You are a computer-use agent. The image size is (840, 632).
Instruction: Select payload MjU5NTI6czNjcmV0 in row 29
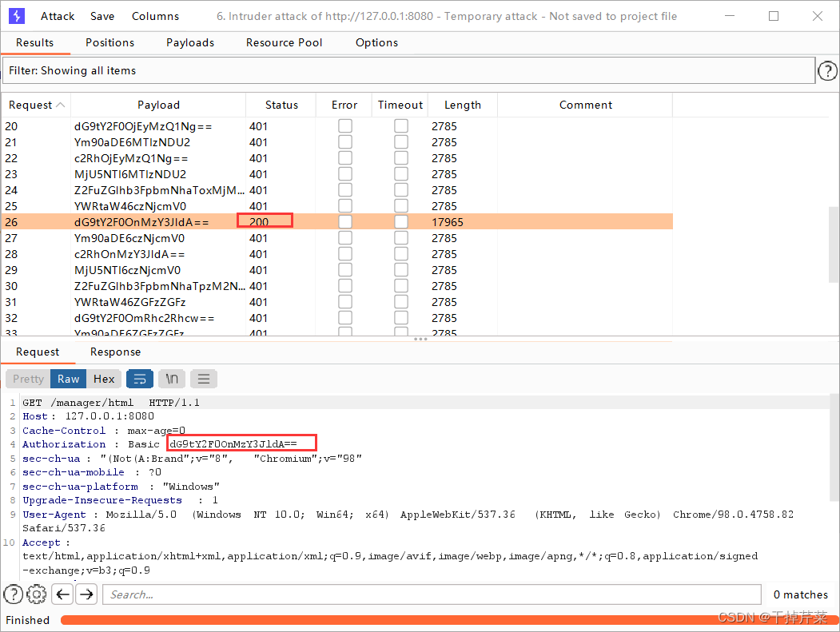128,271
